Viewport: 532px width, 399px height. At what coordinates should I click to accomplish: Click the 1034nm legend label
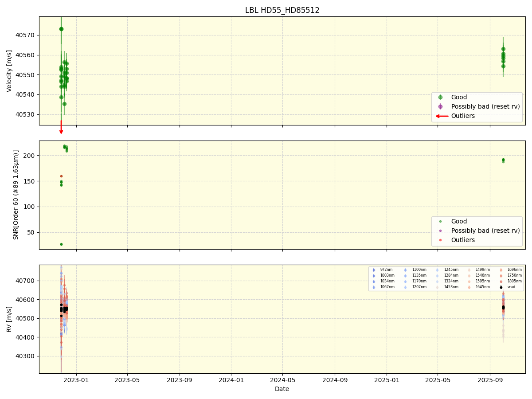(x=387, y=281)
